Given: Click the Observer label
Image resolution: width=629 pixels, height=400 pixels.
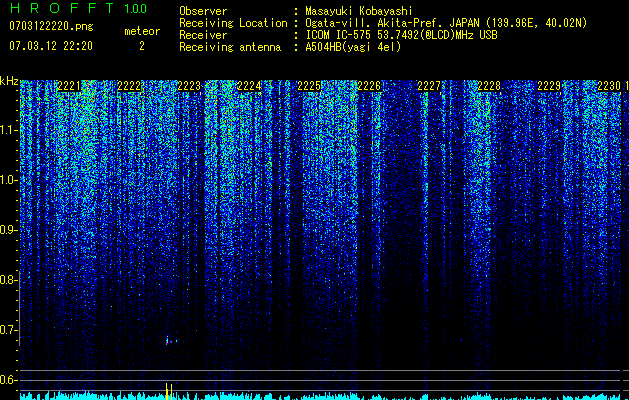Looking at the screenshot, I should (203, 11).
